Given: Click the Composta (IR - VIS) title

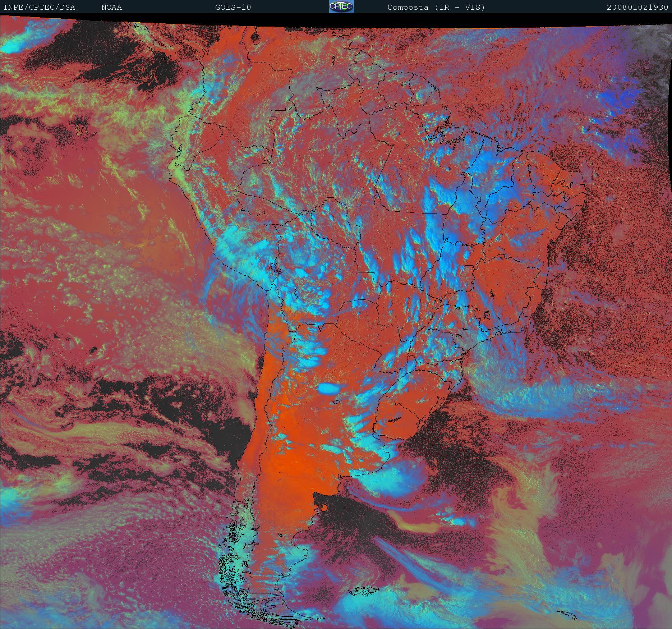Looking at the screenshot, I should (x=436, y=7).
